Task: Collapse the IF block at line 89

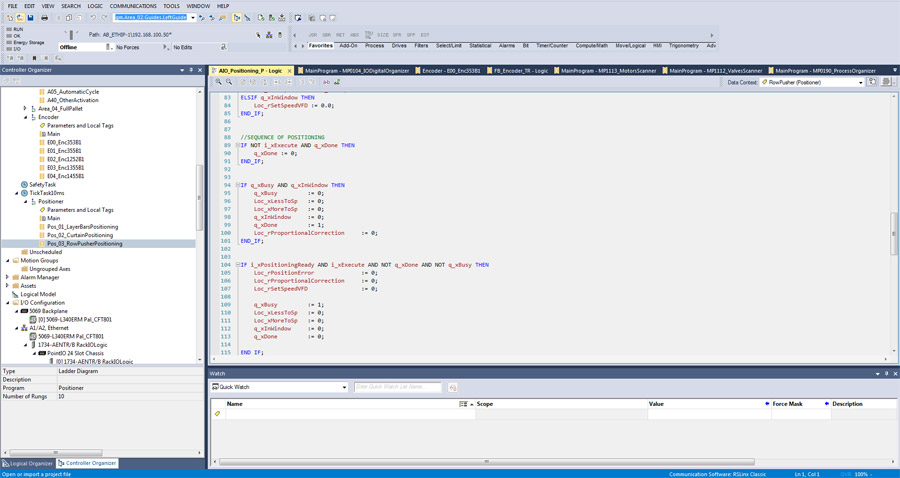Action: pyautogui.click(x=237, y=145)
